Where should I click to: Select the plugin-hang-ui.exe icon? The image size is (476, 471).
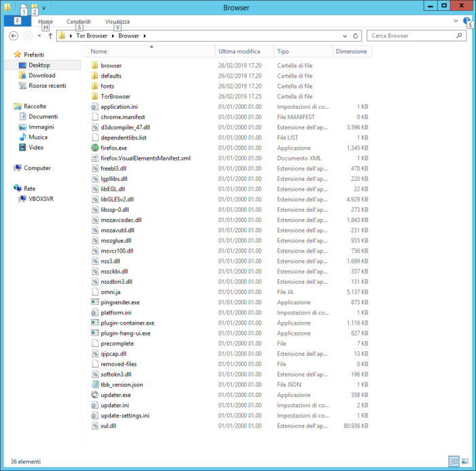tap(95, 333)
